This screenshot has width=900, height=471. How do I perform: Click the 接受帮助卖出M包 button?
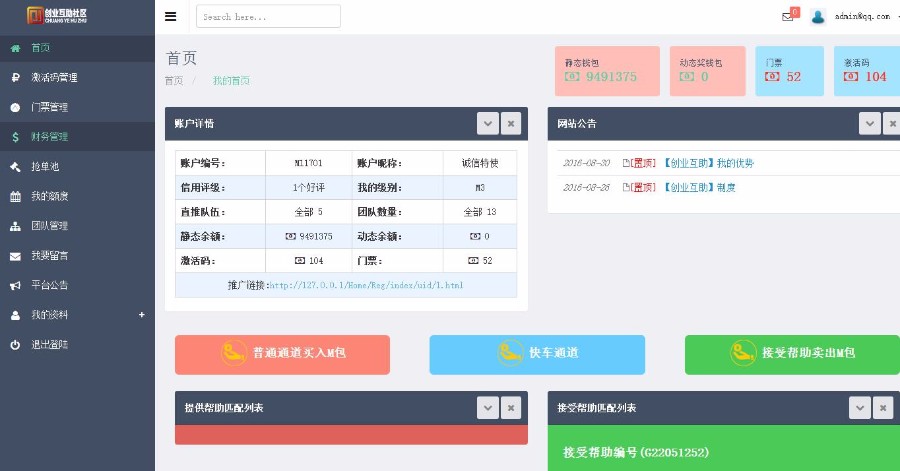pyautogui.click(x=792, y=355)
